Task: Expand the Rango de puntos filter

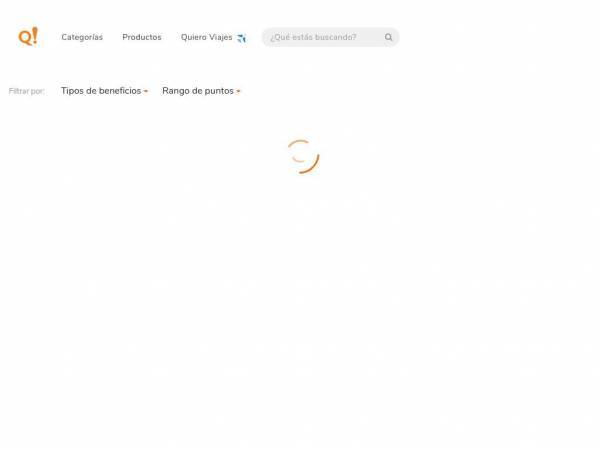Action: pos(201,91)
